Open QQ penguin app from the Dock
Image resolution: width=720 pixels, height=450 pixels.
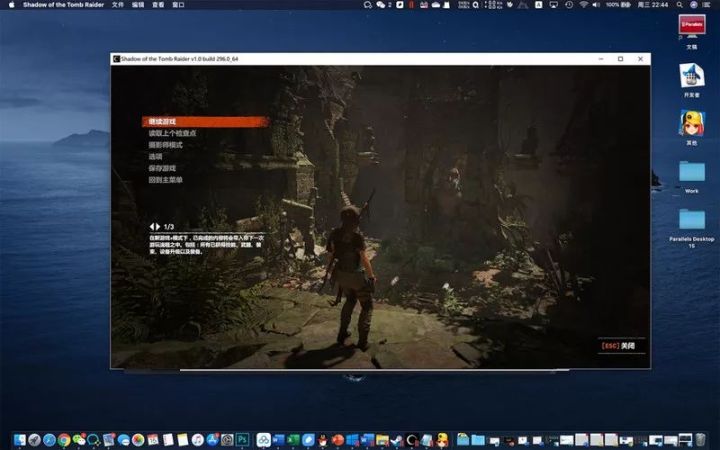[323, 440]
